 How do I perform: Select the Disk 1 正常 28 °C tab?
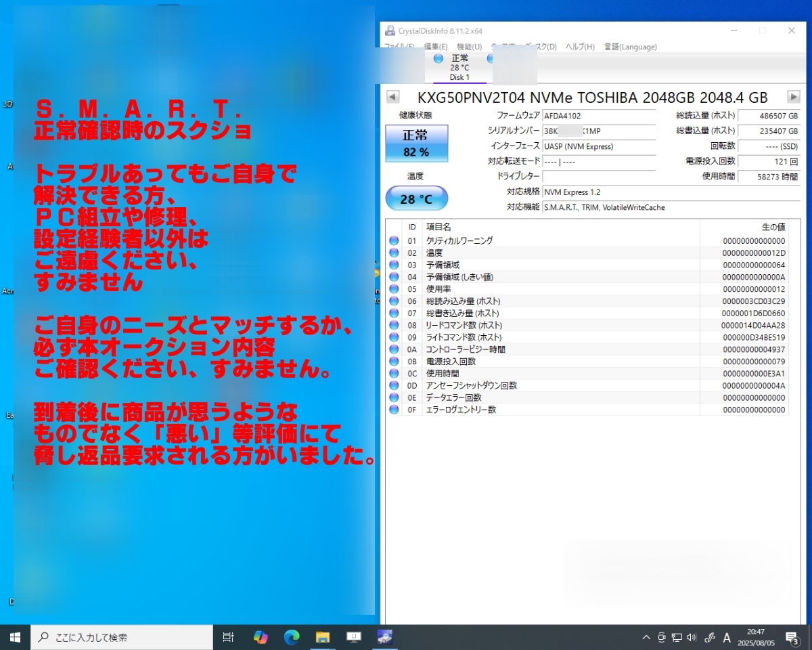(459, 67)
